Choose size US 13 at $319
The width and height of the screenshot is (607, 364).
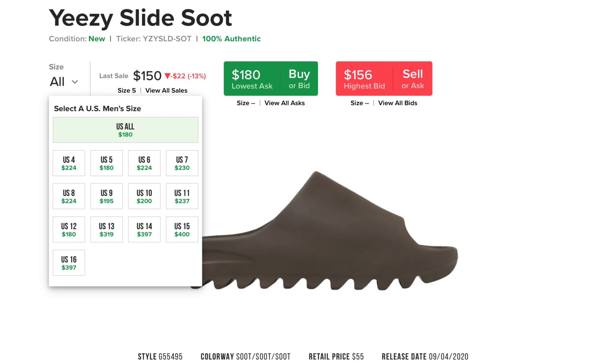(106, 230)
